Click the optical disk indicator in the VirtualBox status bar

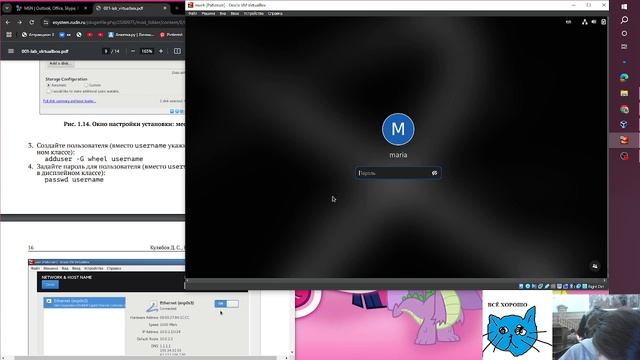pyautogui.click(x=528, y=286)
